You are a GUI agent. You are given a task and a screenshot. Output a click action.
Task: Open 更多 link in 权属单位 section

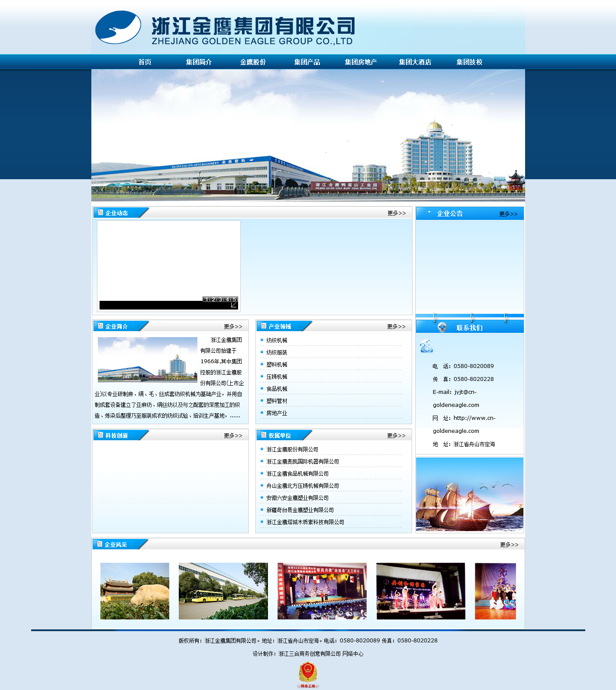click(397, 435)
